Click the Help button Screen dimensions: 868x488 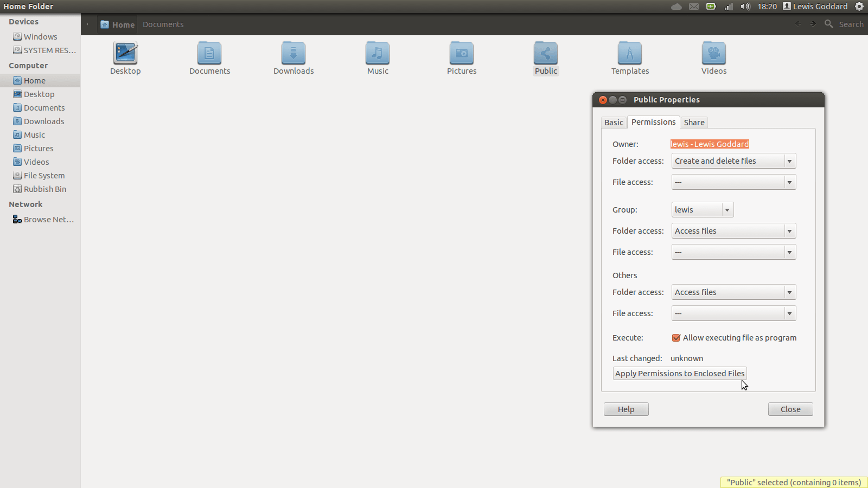coord(626,409)
